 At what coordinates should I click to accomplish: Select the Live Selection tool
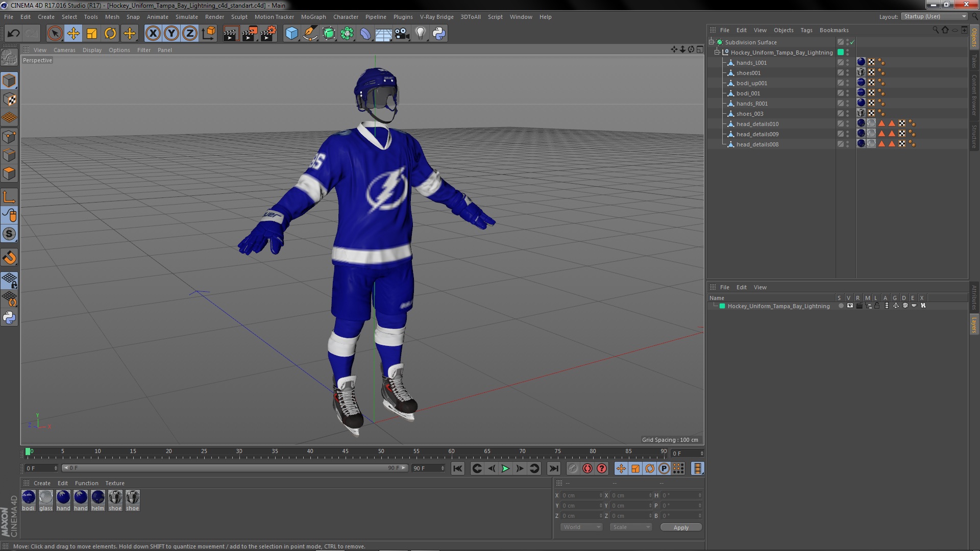55,34
